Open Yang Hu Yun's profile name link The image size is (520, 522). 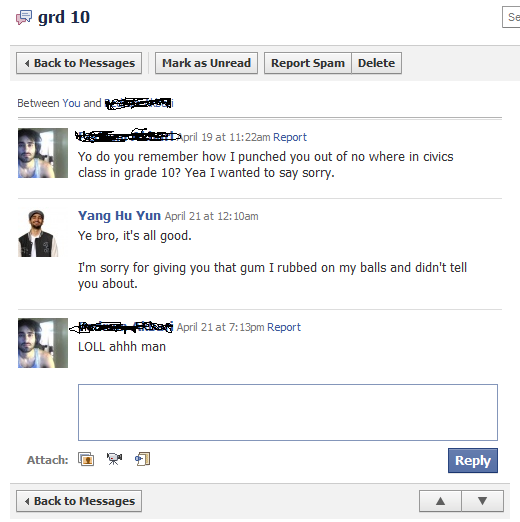(x=119, y=216)
